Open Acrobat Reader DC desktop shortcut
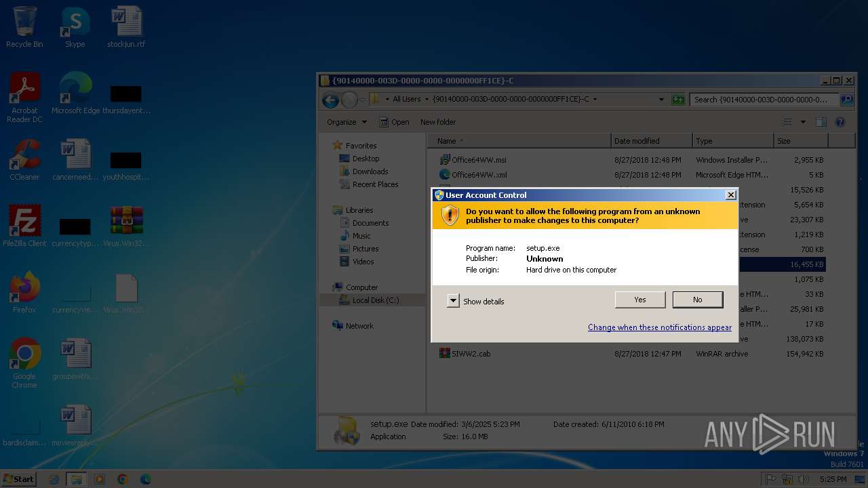 (x=24, y=98)
